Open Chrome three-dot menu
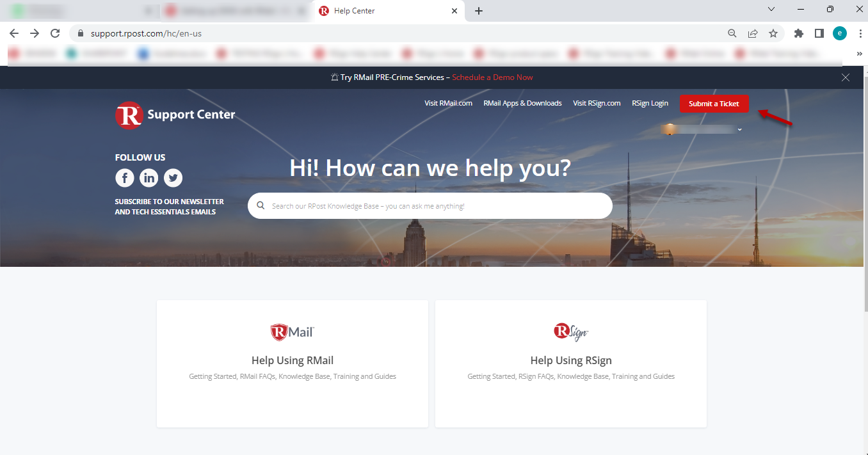 tap(860, 33)
